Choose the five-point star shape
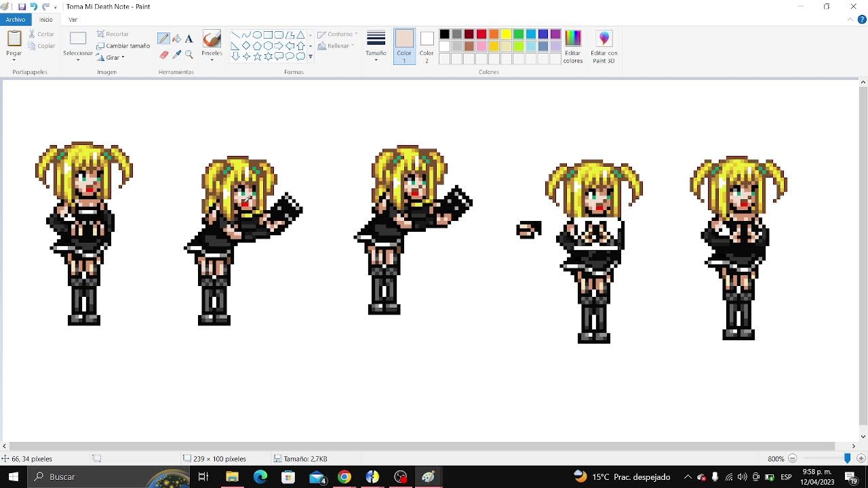Image resolution: width=868 pixels, height=488 pixels. [x=257, y=56]
